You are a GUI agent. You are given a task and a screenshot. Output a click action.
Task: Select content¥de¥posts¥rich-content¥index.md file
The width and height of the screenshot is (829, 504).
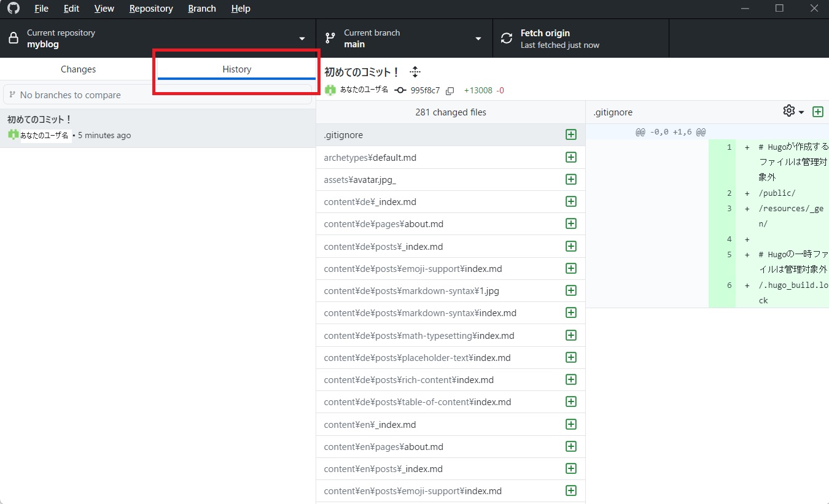[x=451, y=380]
